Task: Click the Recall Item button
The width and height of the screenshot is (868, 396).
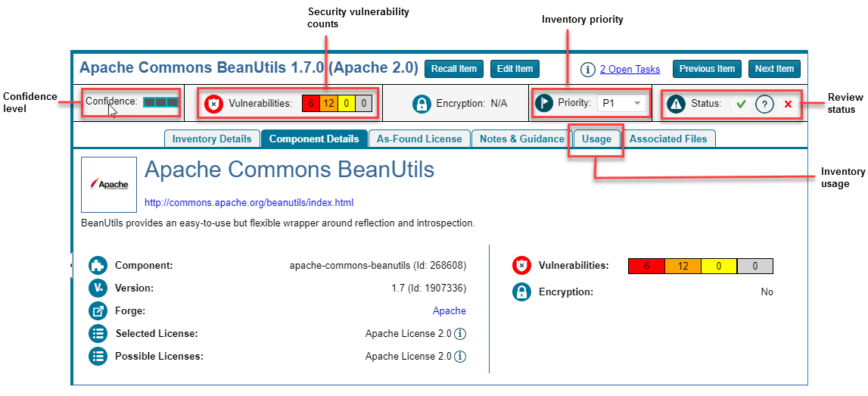Action: 454,69
